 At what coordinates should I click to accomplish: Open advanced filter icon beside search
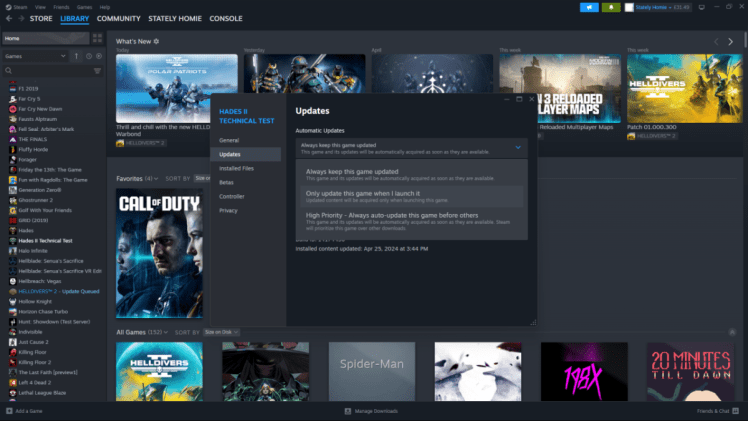tap(97, 71)
